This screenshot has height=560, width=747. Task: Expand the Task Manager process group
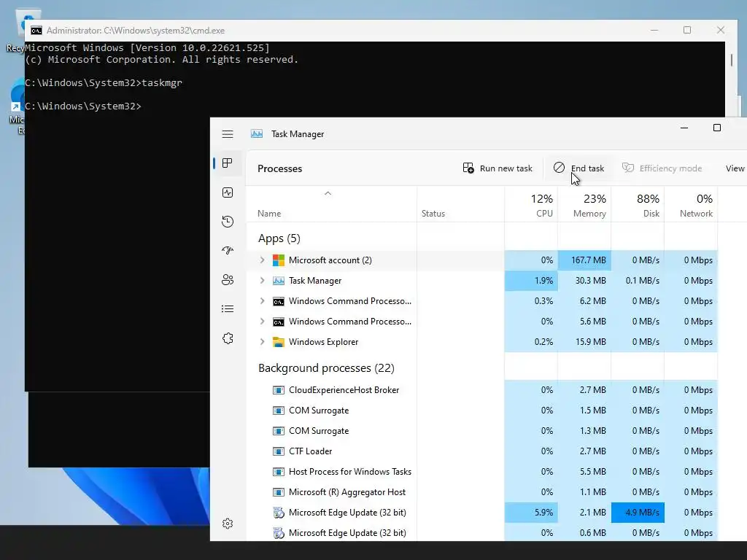[262, 281]
